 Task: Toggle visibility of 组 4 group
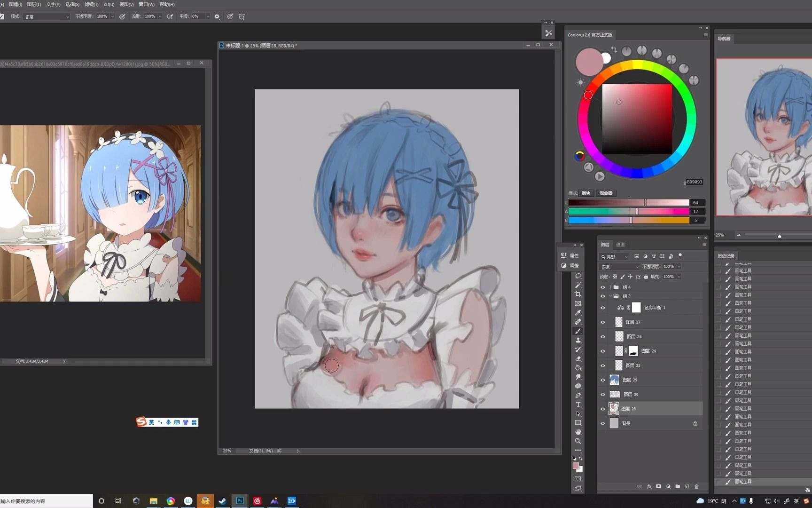[x=603, y=287]
